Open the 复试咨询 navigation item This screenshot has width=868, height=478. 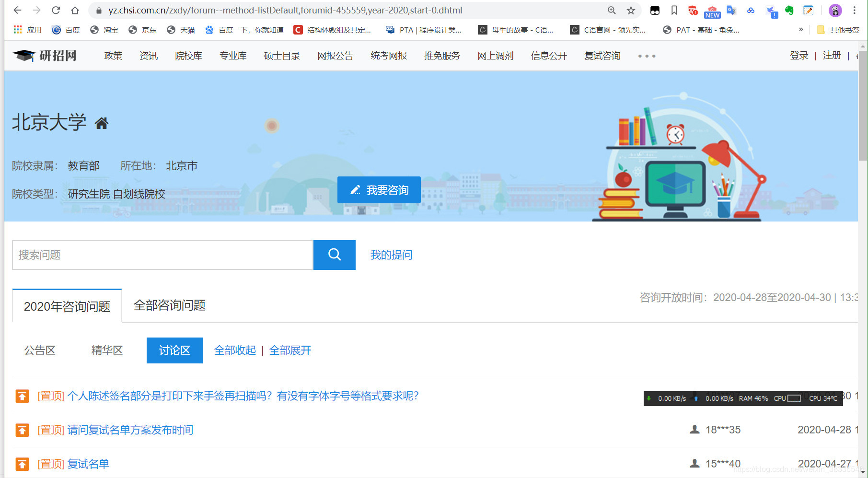pos(602,56)
